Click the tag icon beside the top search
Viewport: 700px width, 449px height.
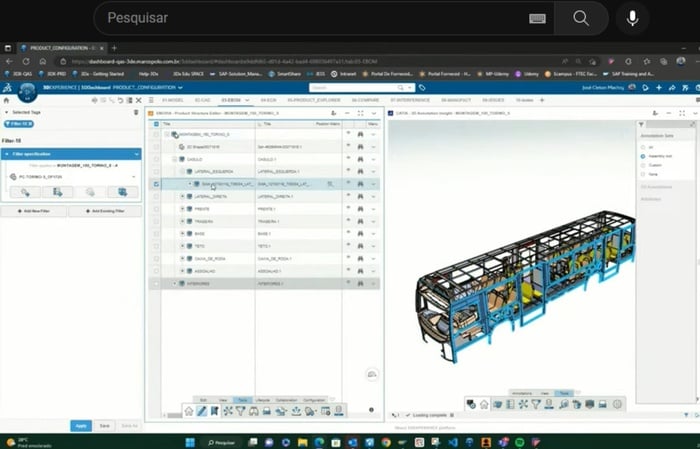point(422,87)
